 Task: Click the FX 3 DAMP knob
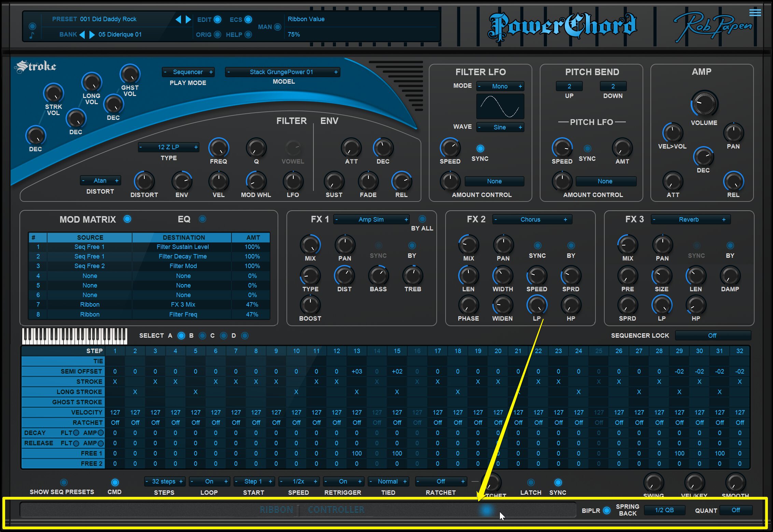(730, 276)
